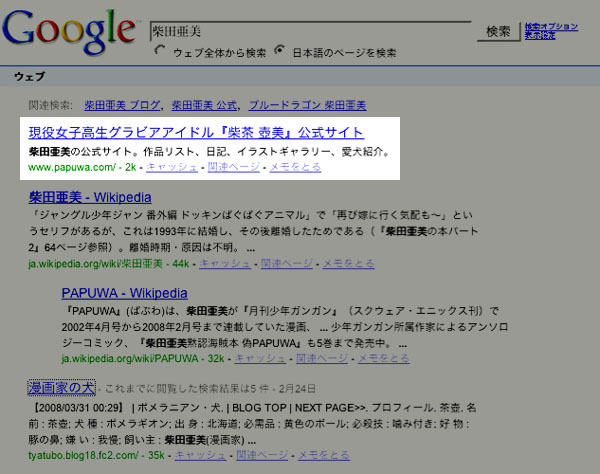This screenshot has width=600, height=474.
Task: Click green URL tyatubo.blog18.fc2.com/ - 35k
Action: (x=96, y=455)
